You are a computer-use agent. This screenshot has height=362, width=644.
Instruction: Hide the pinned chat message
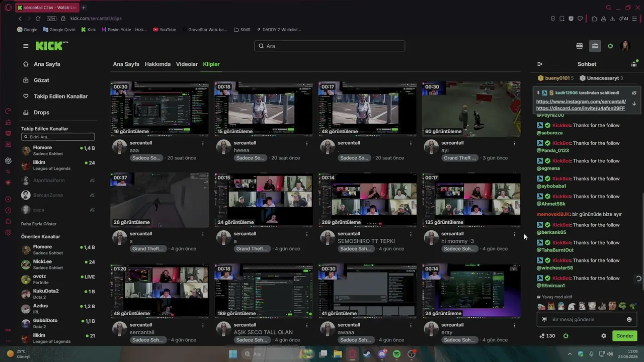click(634, 93)
